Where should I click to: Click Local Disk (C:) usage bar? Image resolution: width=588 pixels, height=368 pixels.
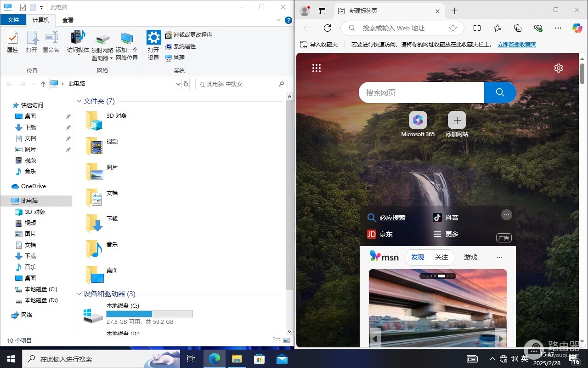tap(149, 314)
